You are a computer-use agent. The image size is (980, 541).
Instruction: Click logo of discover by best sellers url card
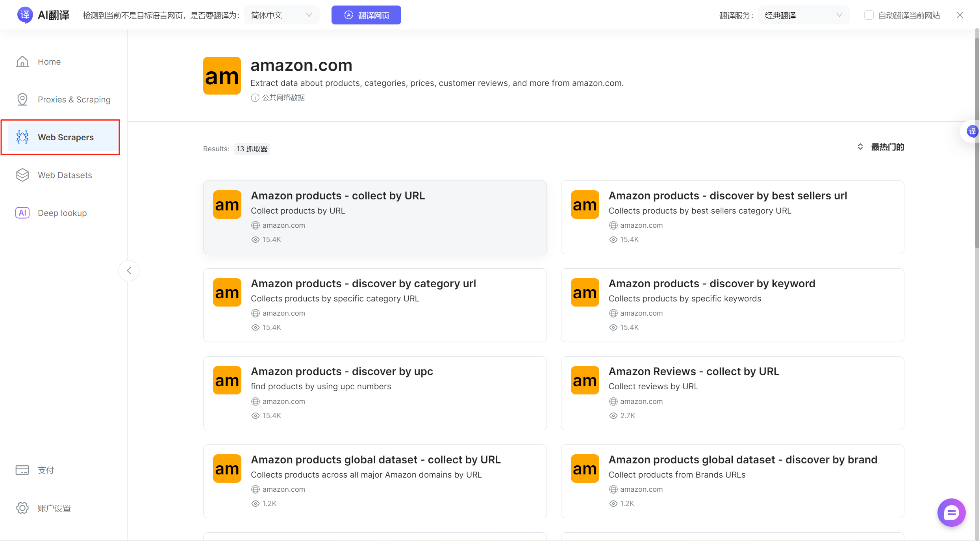(585, 205)
